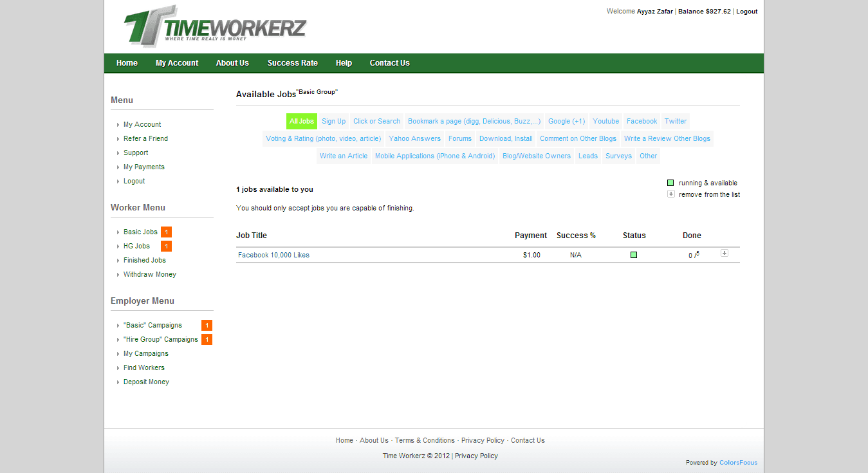Viewport: 868px width, 473px height.
Task: Filter jobs by Mobile Applications
Action: point(435,156)
